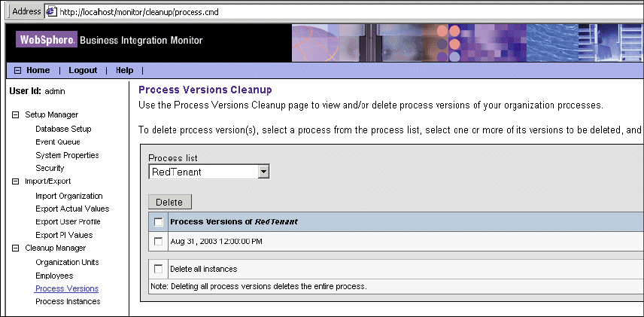Click the Delete button

(x=169, y=202)
